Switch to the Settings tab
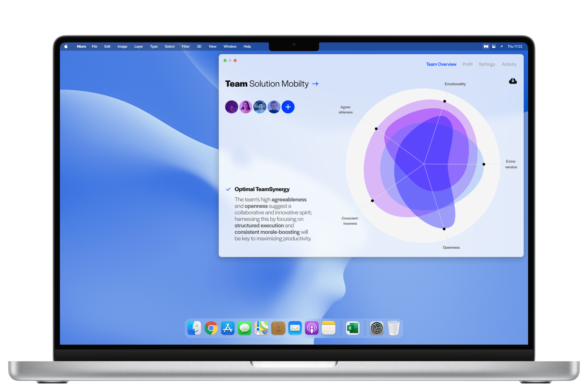 tap(487, 64)
